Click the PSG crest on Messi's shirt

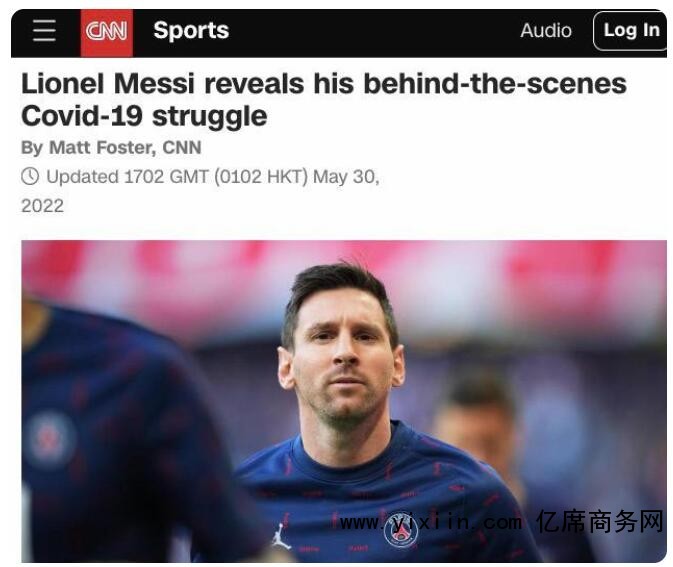coord(401,531)
